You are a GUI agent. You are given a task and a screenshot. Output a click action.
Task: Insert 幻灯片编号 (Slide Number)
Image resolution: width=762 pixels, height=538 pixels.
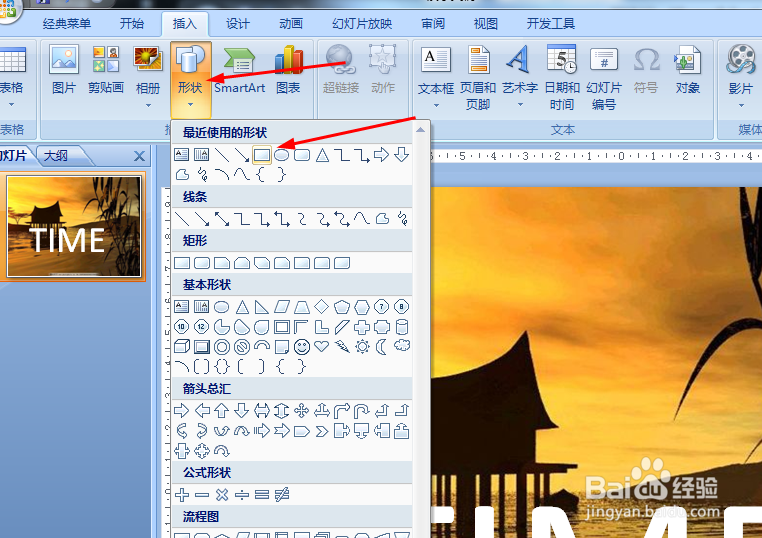tap(604, 78)
